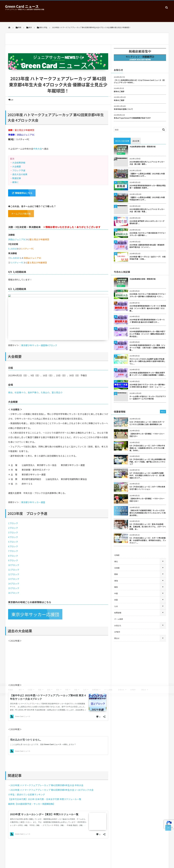Expand the 九州 sidebar menu arrow
The width and height of the screenshot is (174, 868).
click(x=163, y=606)
